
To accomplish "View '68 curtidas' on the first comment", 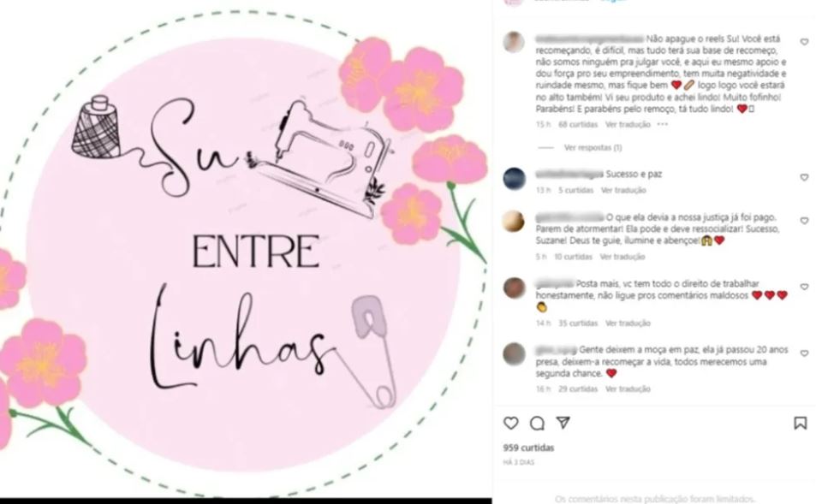I will point(578,125).
